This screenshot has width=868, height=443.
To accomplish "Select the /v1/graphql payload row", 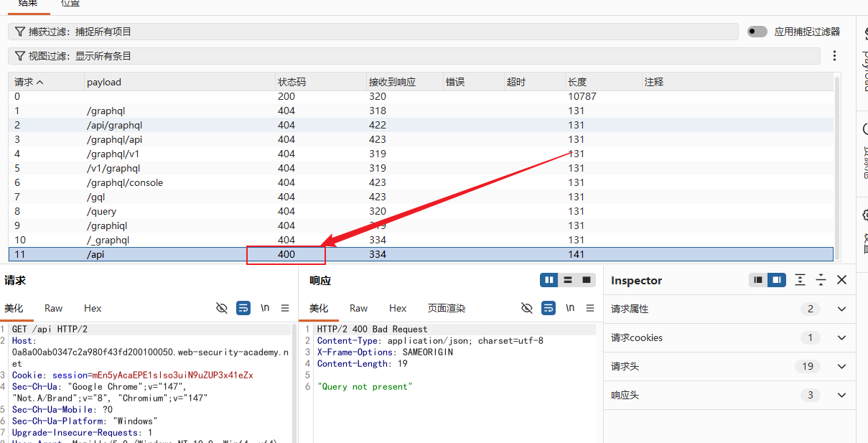I will coord(421,168).
